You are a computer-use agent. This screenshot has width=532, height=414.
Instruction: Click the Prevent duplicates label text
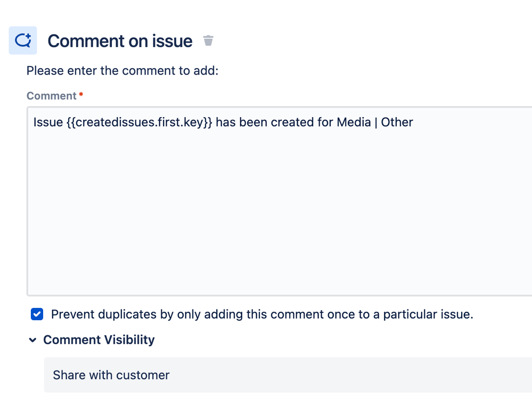click(262, 314)
